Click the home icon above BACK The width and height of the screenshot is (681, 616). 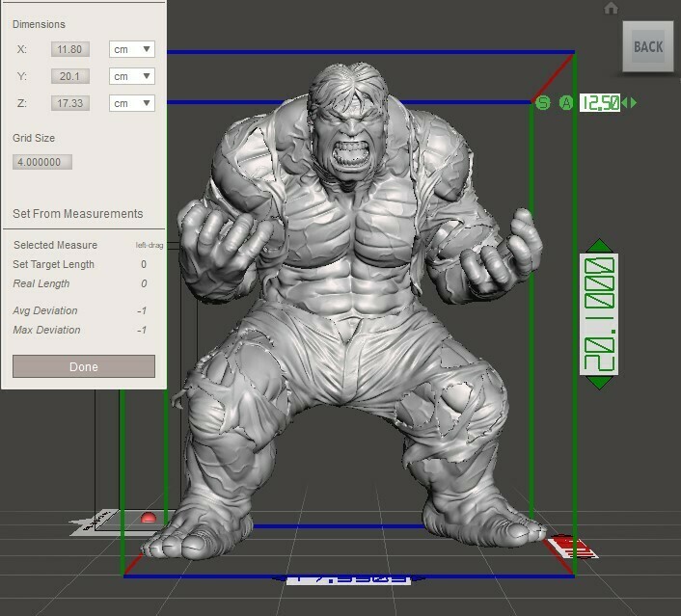pyautogui.click(x=611, y=9)
